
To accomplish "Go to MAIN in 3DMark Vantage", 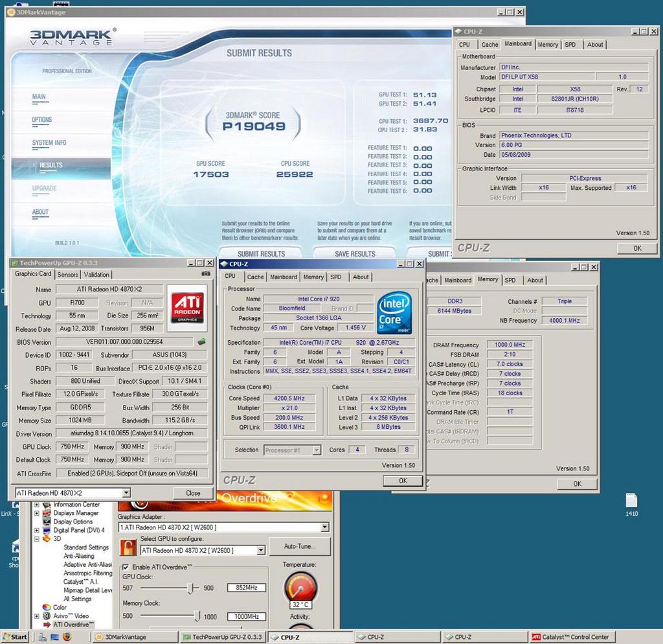I will click(x=38, y=97).
